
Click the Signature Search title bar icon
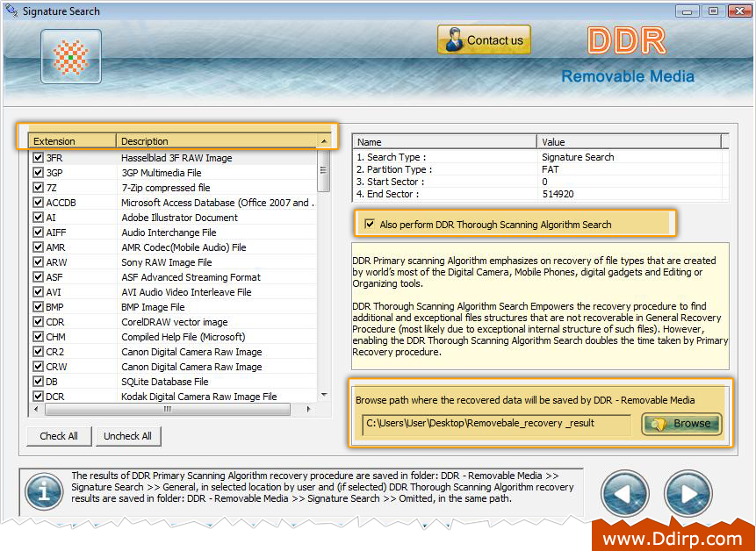click(11, 11)
